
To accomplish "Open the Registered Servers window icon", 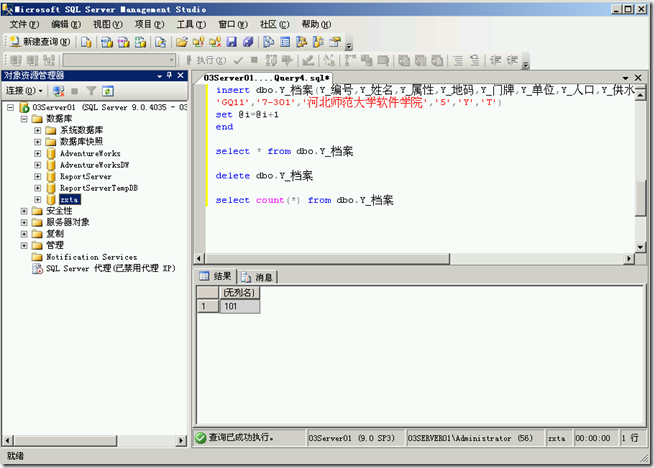I will (269, 42).
